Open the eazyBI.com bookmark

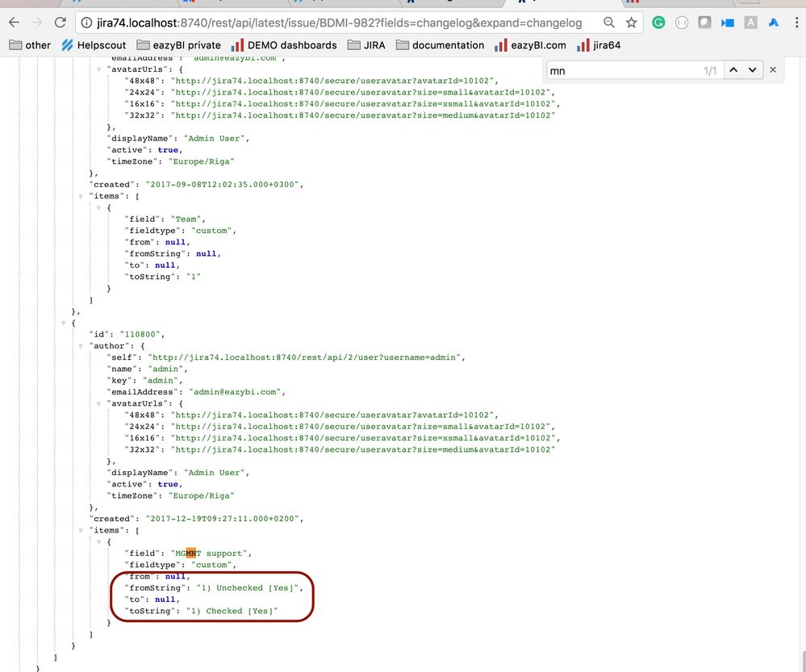[531, 45]
